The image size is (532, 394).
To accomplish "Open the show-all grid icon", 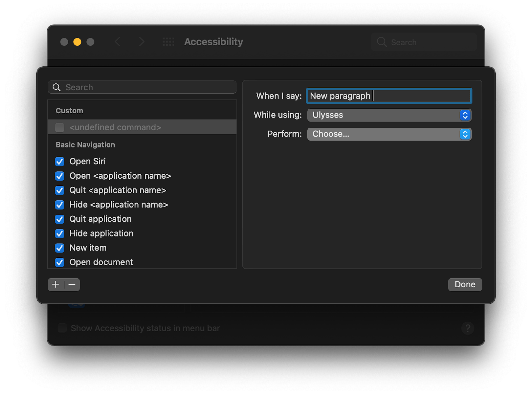I will [x=169, y=42].
